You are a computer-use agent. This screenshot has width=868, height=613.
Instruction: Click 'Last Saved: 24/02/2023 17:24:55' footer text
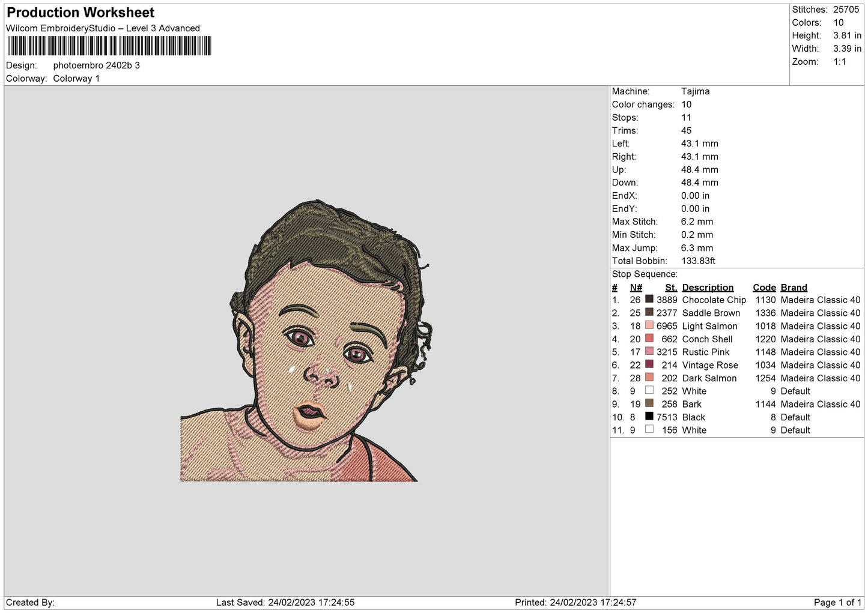tap(285, 602)
